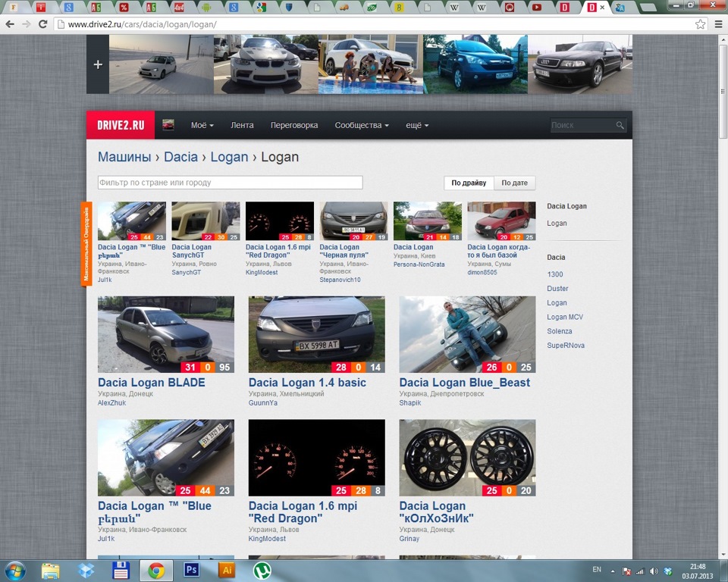Expand the Моё dropdown menu
This screenshot has width=728, height=582.
[x=202, y=125]
